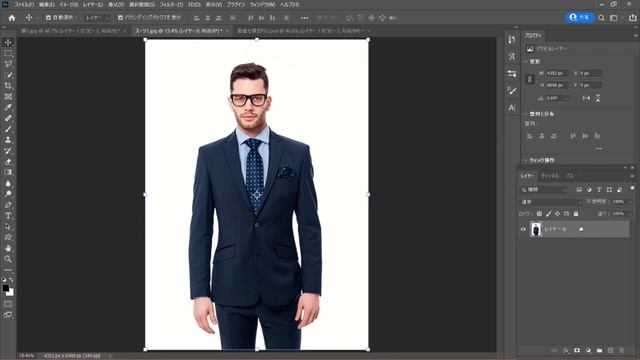
Task: Toggle show bounding box checkbox
Action: pos(120,18)
